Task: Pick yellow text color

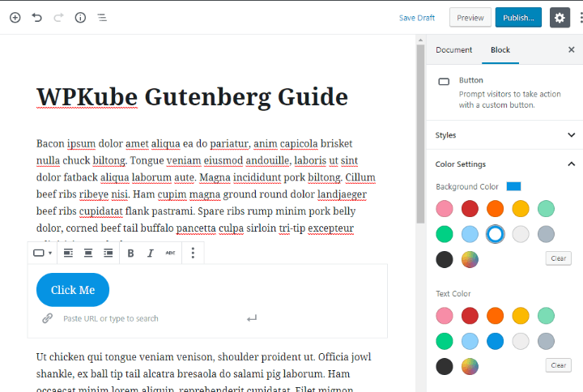Action: (x=521, y=316)
